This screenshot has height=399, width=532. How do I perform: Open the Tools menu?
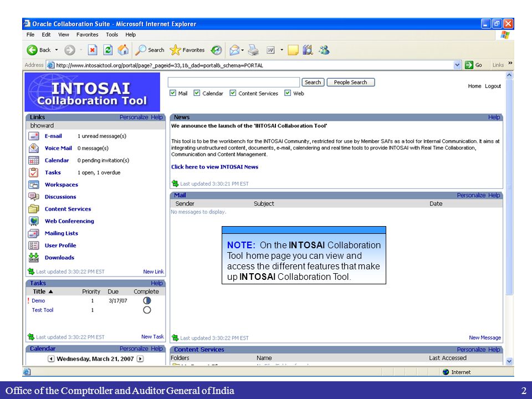[x=112, y=34]
